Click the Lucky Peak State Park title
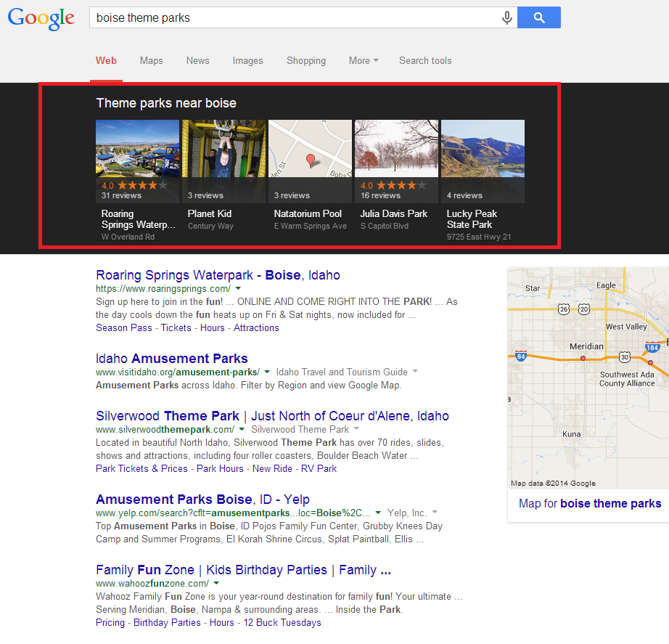The image size is (669, 644). click(472, 219)
